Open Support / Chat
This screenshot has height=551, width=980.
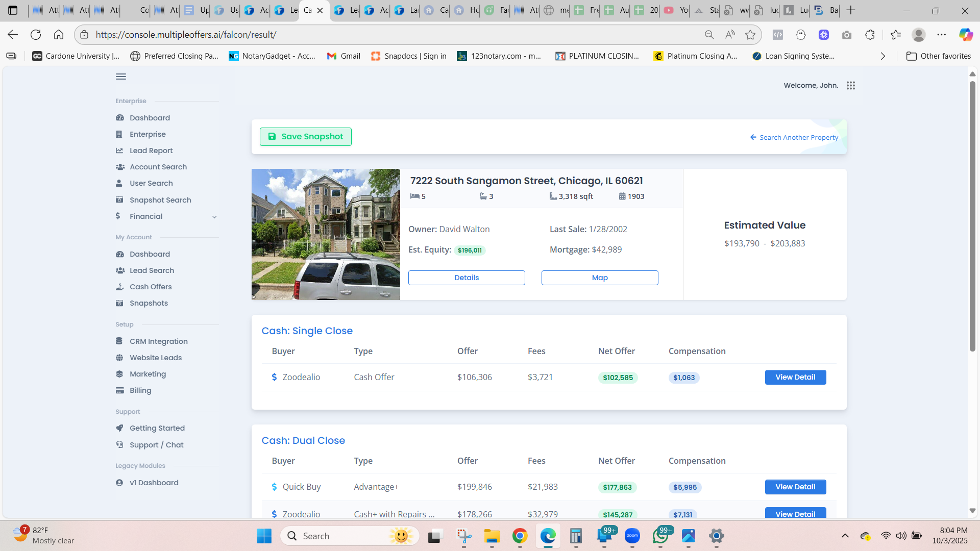(x=156, y=444)
